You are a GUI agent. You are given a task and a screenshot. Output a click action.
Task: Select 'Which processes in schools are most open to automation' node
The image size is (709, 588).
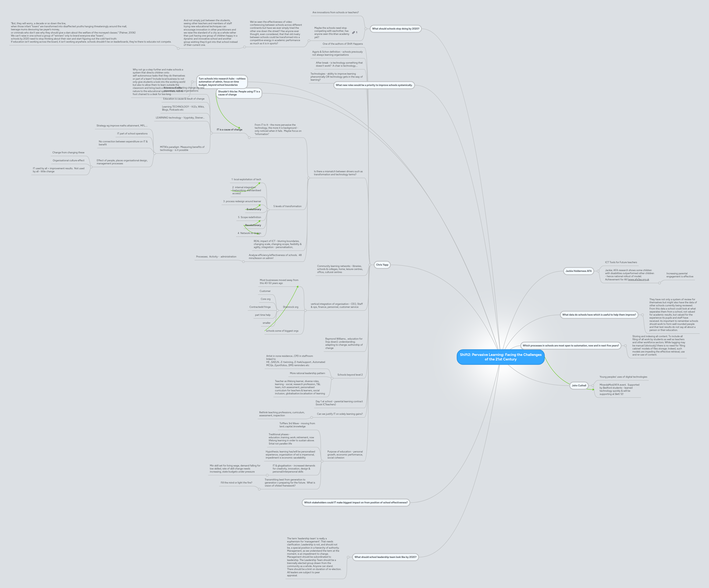pos(571,345)
